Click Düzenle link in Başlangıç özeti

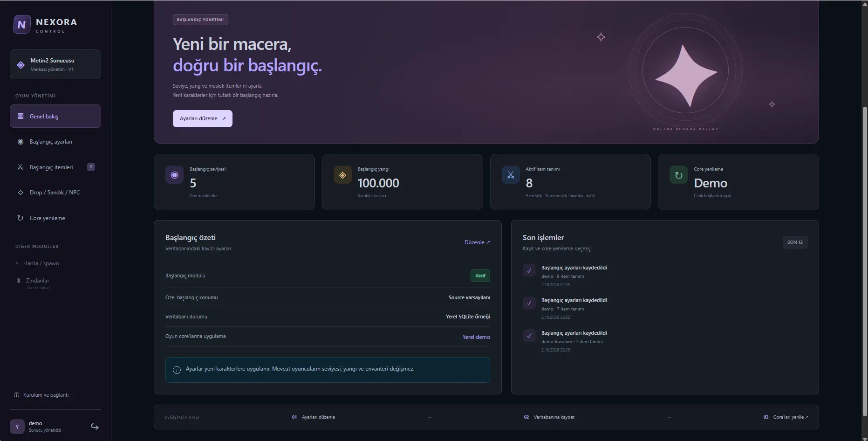pyautogui.click(x=477, y=242)
